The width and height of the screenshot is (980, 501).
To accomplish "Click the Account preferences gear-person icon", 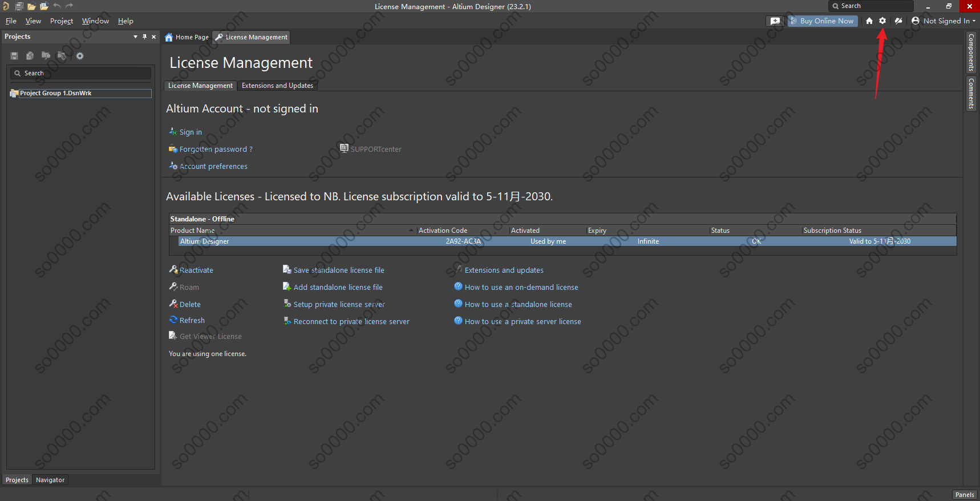I will (173, 165).
